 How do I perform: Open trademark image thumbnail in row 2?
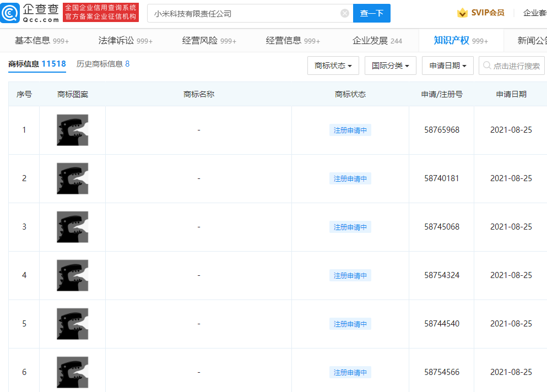point(73,178)
